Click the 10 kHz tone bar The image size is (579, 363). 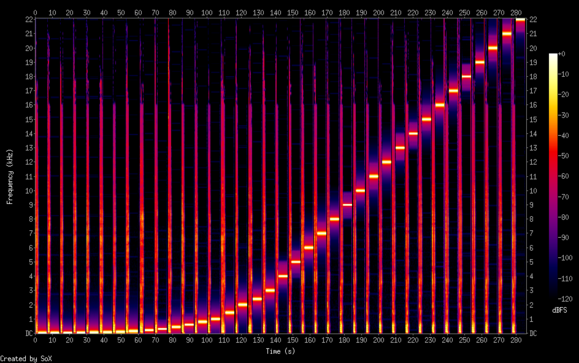point(360,191)
